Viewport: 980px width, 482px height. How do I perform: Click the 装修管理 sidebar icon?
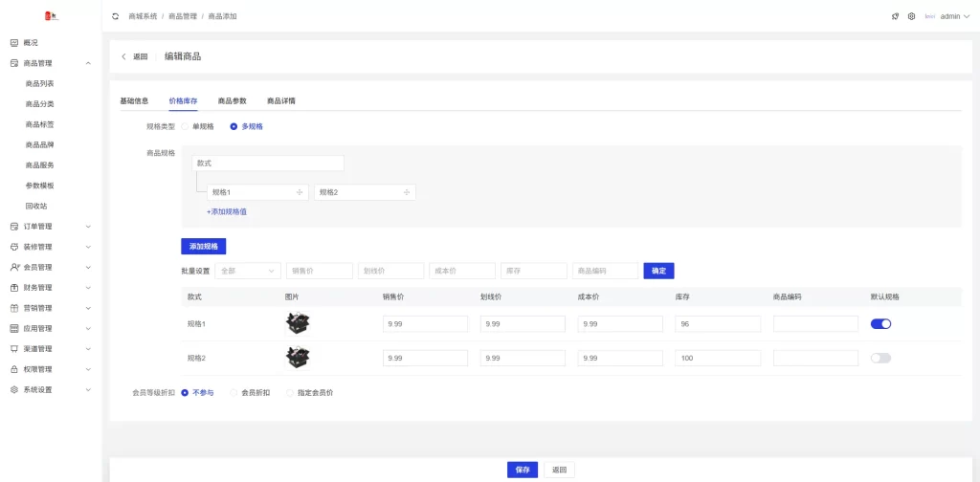[14, 247]
